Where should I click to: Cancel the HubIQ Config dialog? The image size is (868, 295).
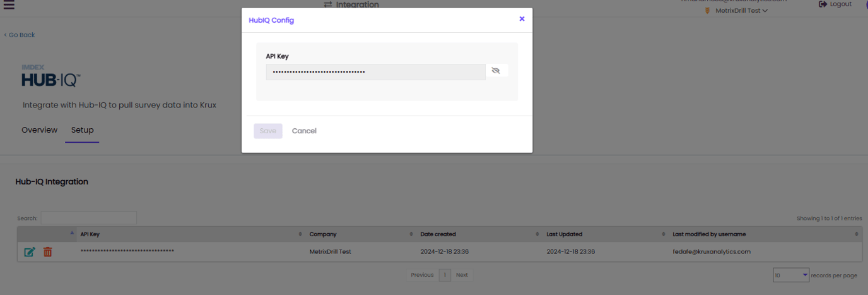click(304, 131)
